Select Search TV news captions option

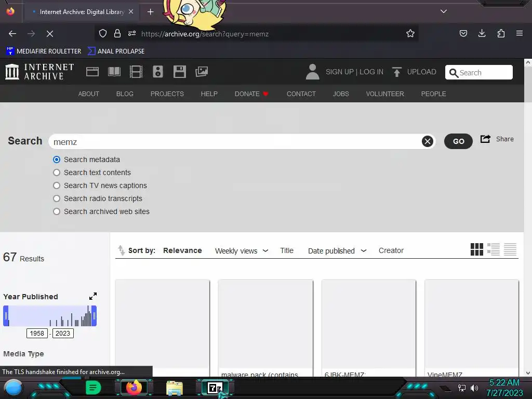coord(57,185)
